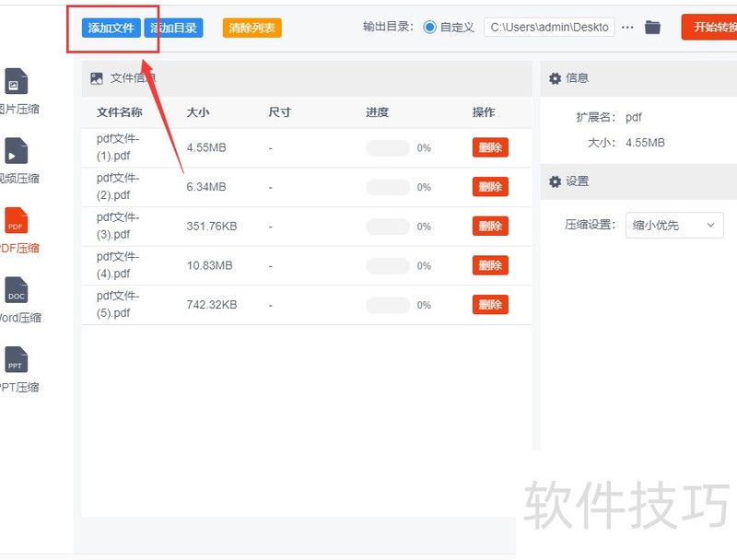Click the 设置 gear icon

[555, 181]
